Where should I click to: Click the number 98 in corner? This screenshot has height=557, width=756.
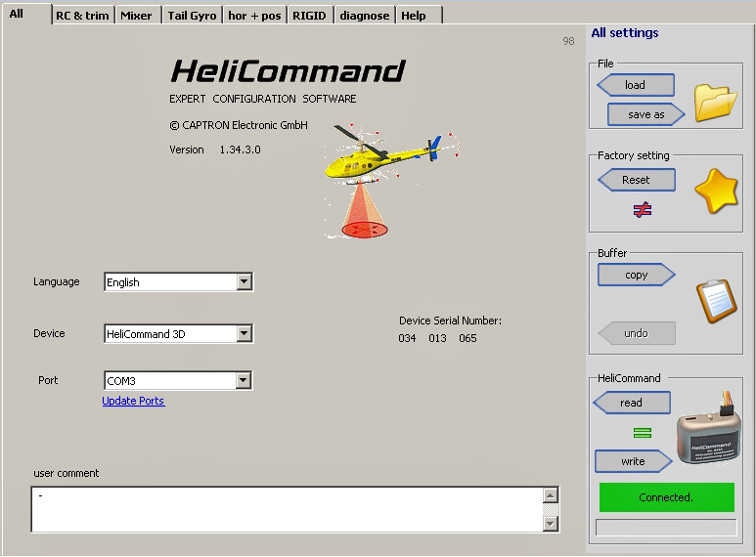(568, 41)
